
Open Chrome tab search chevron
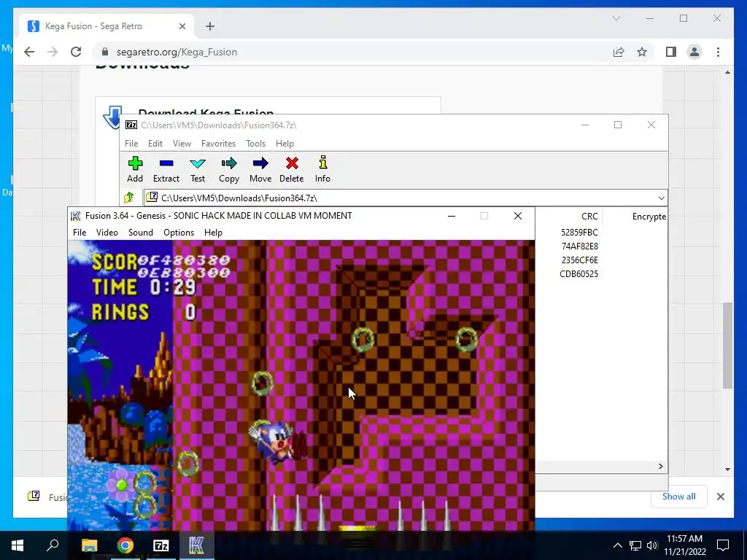tap(616, 18)
